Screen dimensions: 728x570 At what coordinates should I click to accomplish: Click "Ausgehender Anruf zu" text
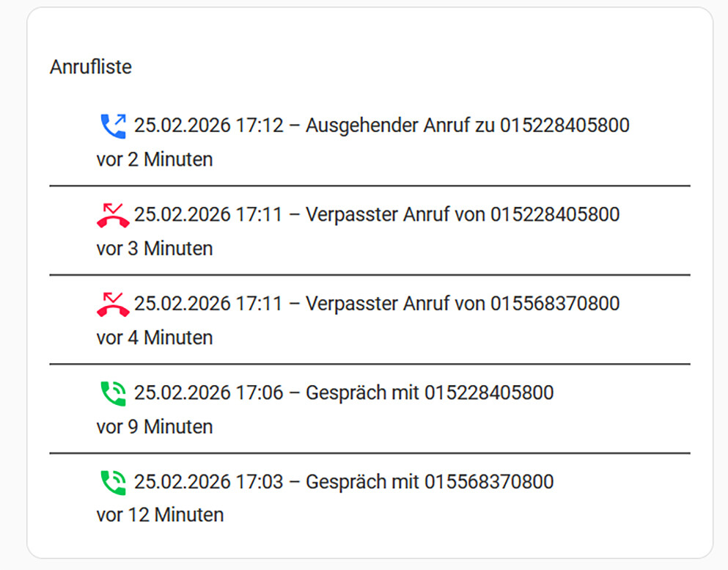(x=400, y=125)
